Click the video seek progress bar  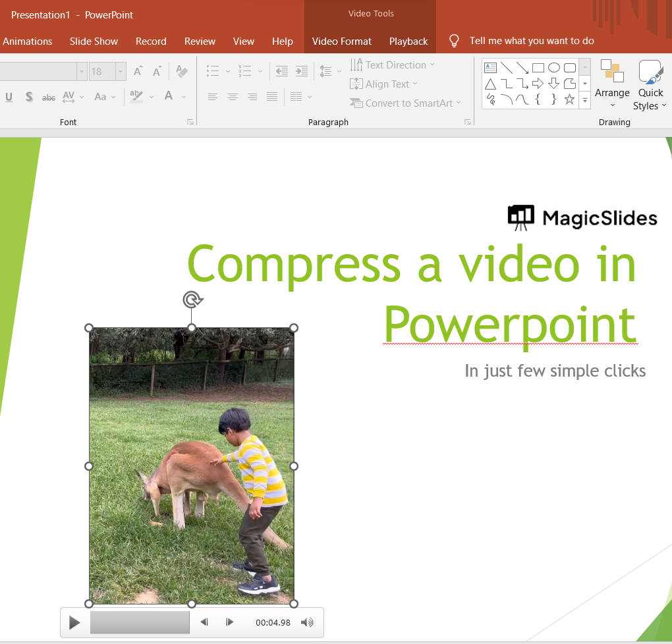(140, 622)
